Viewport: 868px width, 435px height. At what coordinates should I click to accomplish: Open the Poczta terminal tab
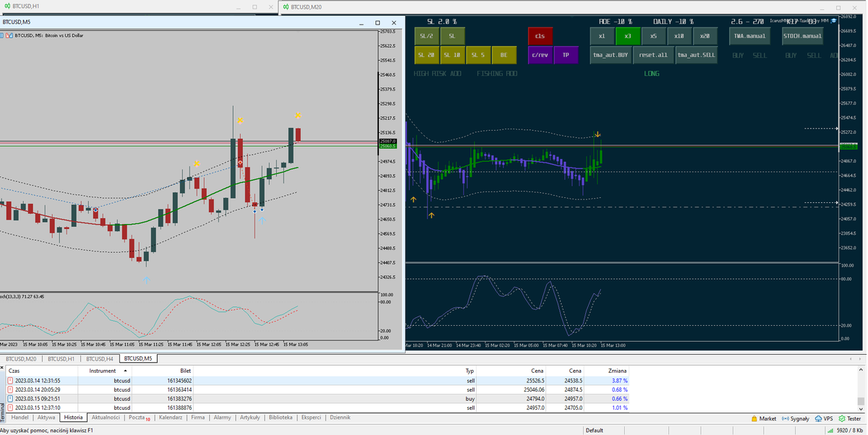[138, 418]
